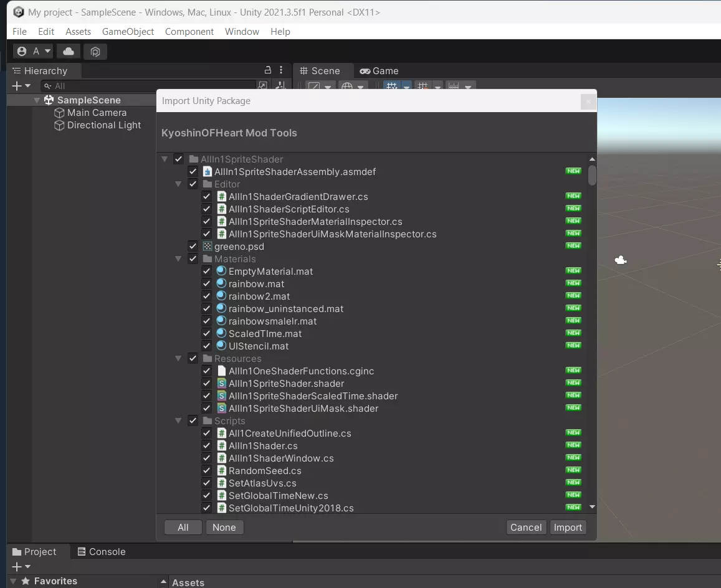Click Import to import the package
The width and height of the screenshot is (721, 588).
point(568,528)
